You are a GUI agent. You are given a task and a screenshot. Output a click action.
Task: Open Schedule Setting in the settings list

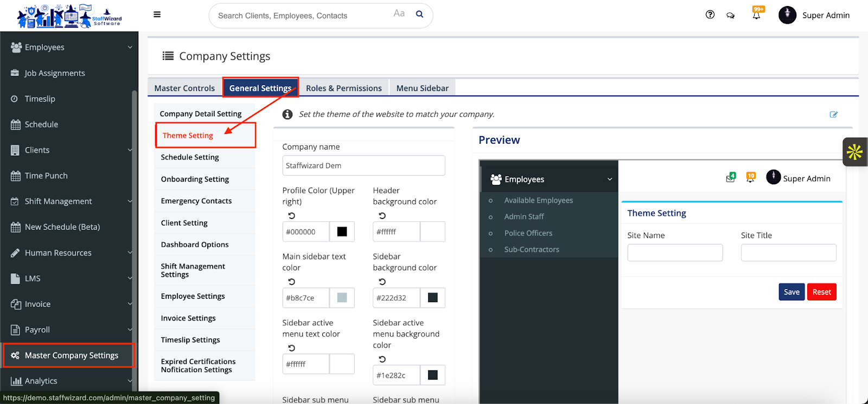click(x=190, y=157)
